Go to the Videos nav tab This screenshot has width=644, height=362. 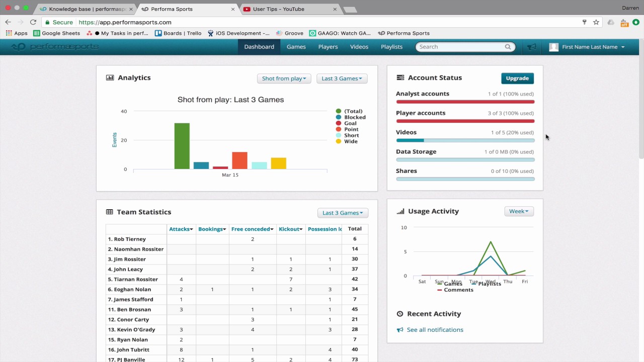coord(359,47)
